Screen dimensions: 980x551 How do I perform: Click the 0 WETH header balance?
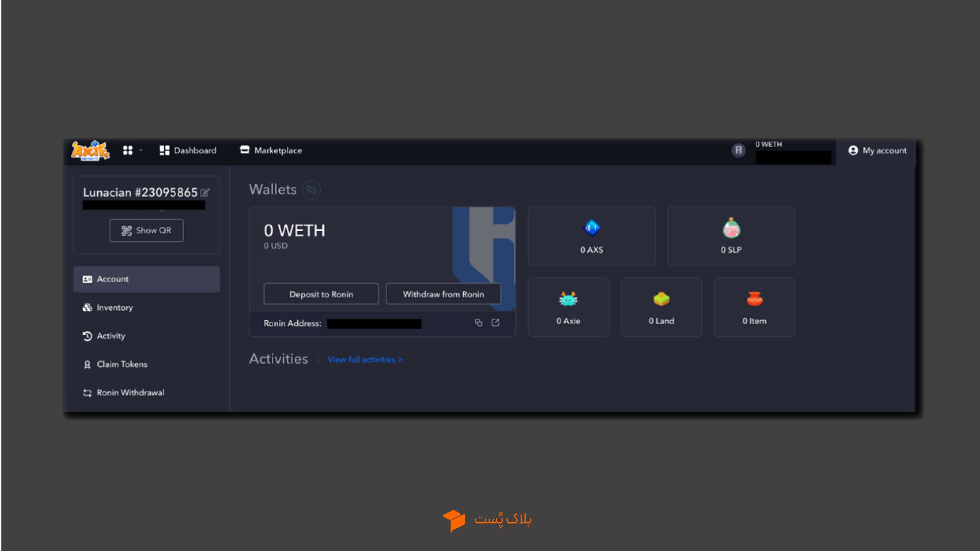tap(768, 144)
